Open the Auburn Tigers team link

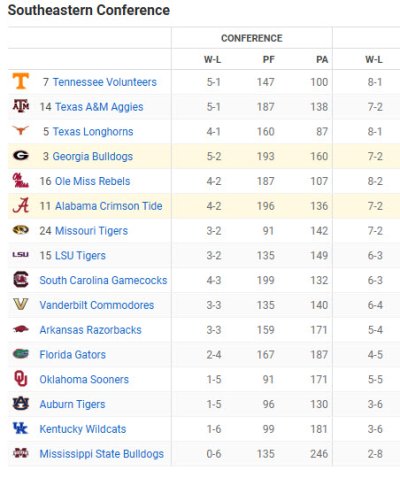(x=72, y=404)
